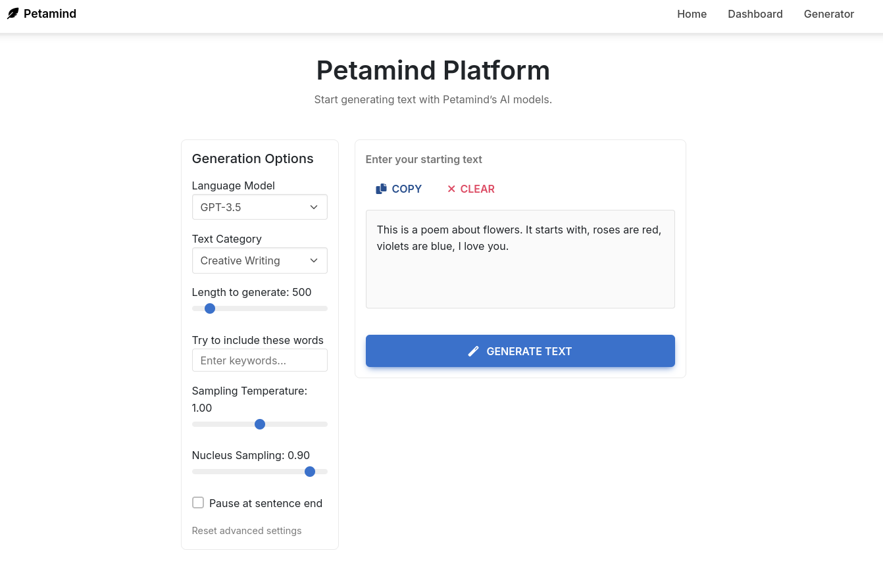Open the Dashboard nav item
883x588 pixels.
click(x=755, y=14)
